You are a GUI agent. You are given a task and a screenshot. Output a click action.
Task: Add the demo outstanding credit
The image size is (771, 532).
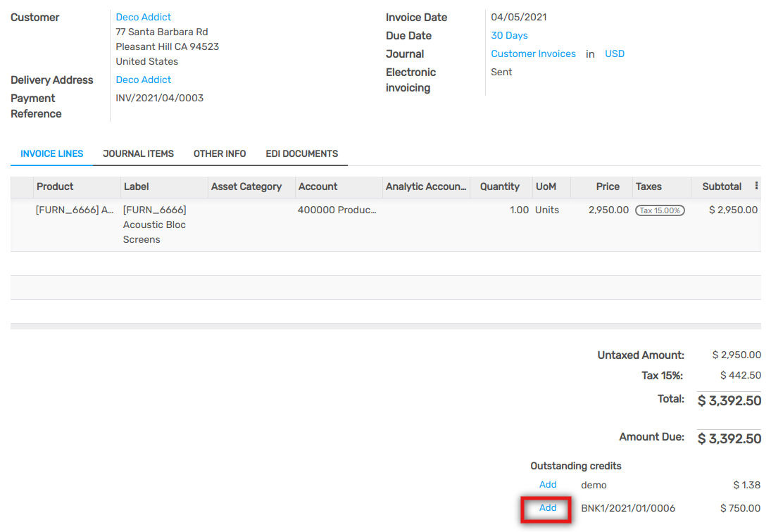(x=548, y=485)
